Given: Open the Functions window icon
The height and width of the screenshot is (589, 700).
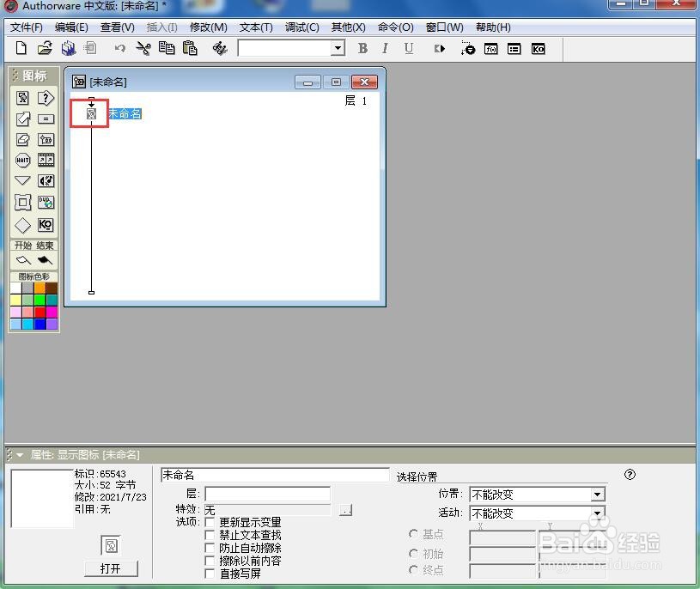Looking at the screenshot, I should [491, 49].
